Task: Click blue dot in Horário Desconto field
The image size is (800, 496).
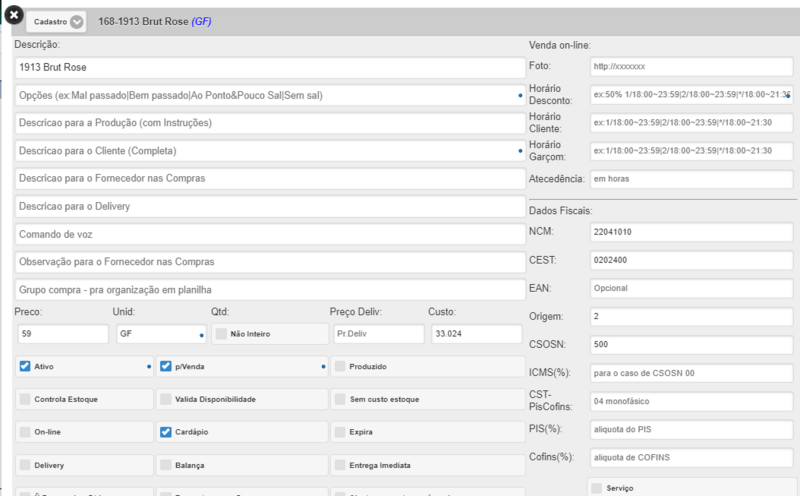Action: pyautogui.click(x=788, y=96)
